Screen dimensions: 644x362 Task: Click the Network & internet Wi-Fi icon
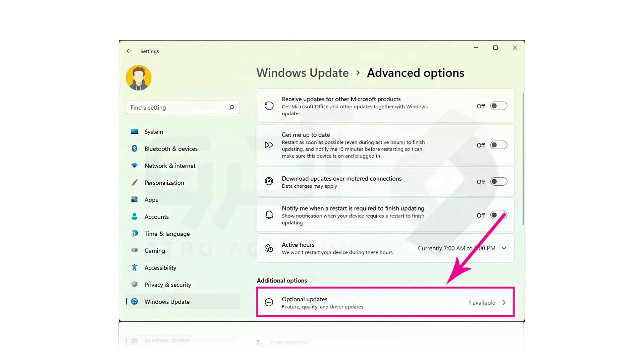(x=135, y=166)
